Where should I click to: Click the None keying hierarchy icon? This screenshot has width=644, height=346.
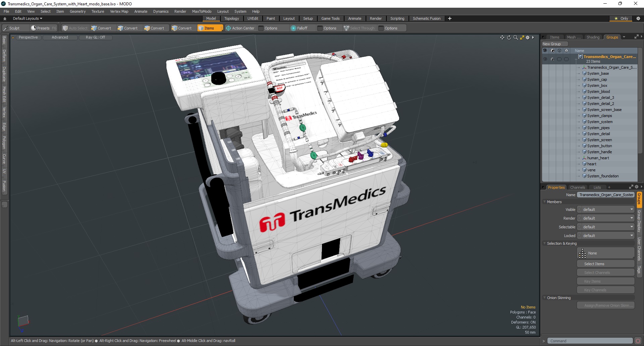coord(583,253)
